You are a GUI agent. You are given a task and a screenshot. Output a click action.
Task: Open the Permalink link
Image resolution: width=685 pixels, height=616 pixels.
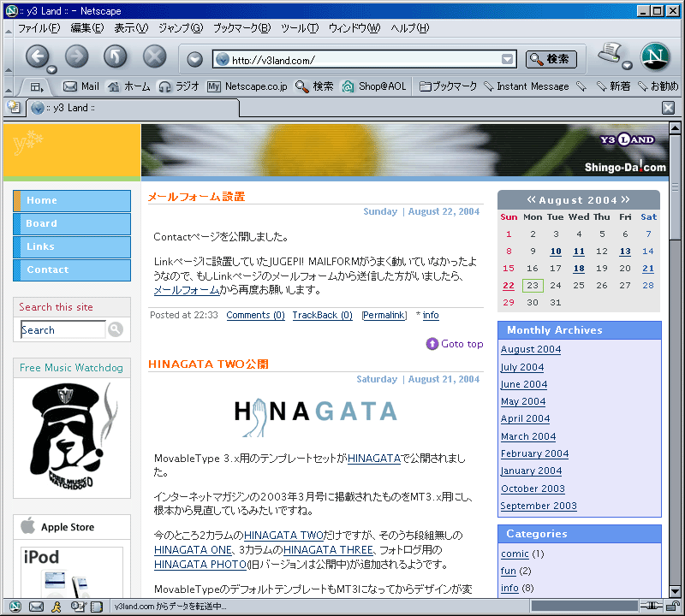tap(384, 315)
